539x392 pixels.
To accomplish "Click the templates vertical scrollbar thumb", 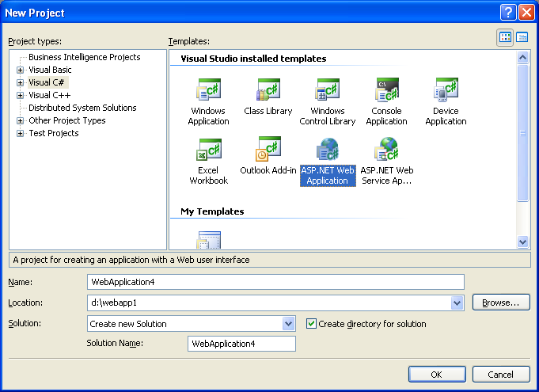I will point(522,133).
